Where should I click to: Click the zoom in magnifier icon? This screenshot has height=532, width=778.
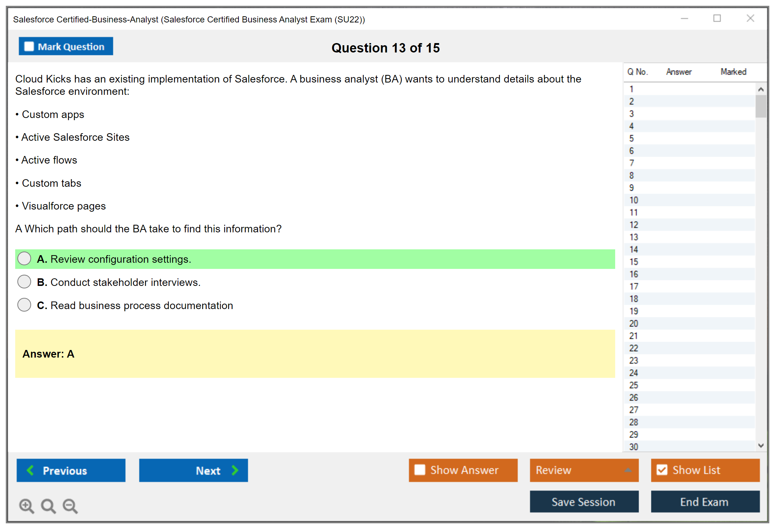point(26,506)
